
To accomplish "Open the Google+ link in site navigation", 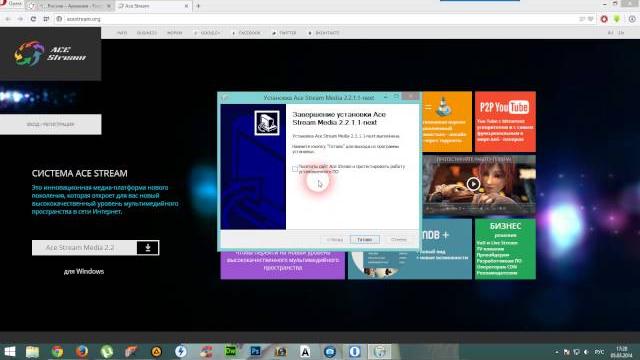I will pos(207,33).
